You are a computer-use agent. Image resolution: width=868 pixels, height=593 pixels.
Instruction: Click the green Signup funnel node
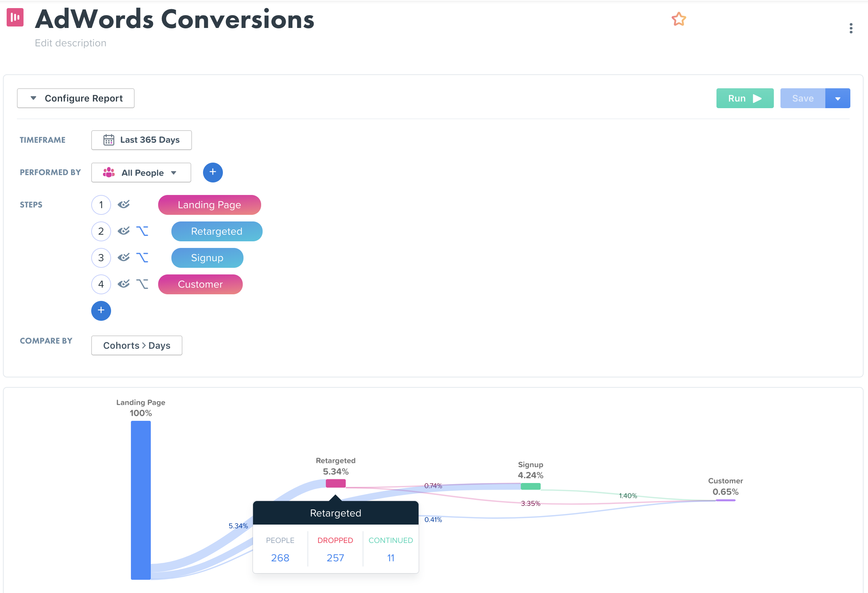click(531, 486)
